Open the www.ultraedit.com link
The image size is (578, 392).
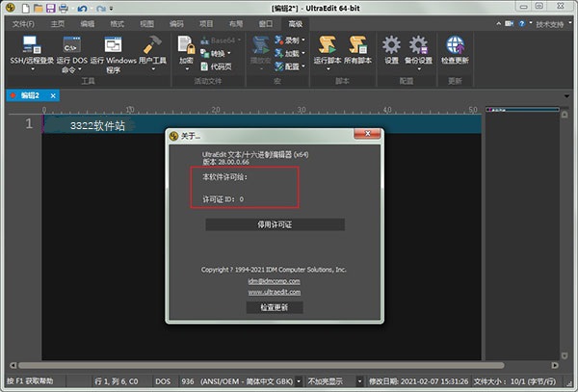click(275, 291)
